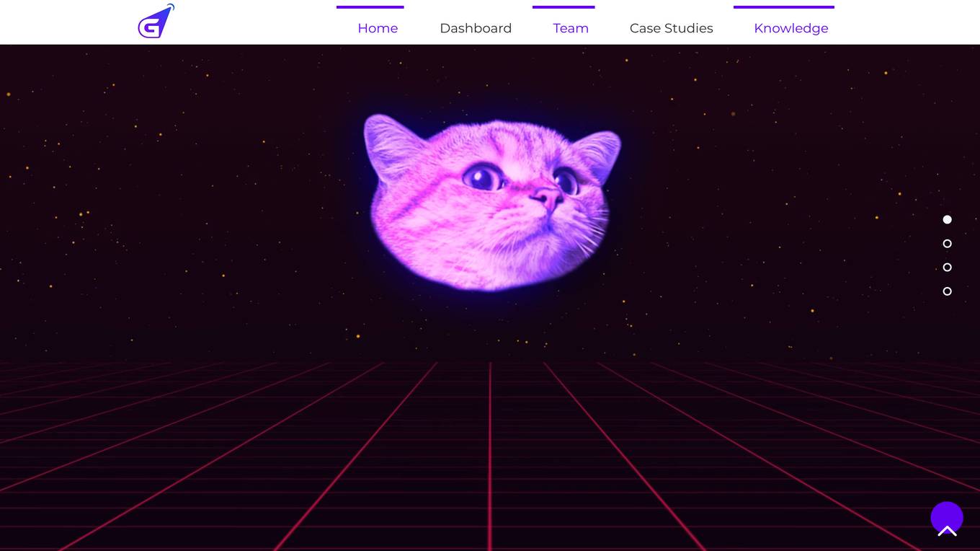Go to the Dashboard page
The width and height of the screenshot is (980, 551).
(476, 28)
